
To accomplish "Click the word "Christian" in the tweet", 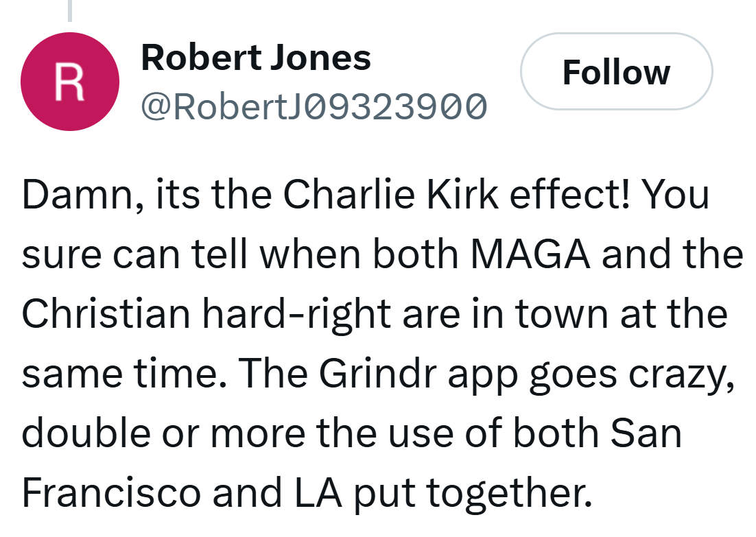I will point(106,313).
